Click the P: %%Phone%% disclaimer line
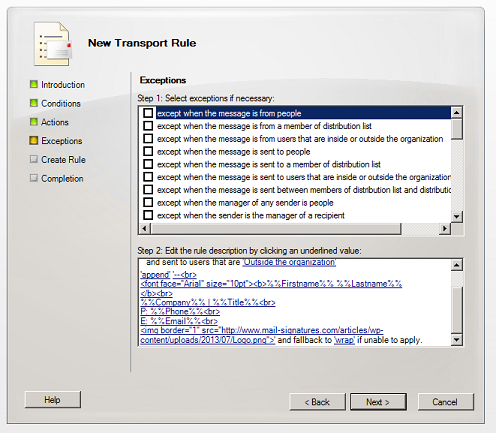The height and width of the screenshot is (433, 496). coord(180,311)
